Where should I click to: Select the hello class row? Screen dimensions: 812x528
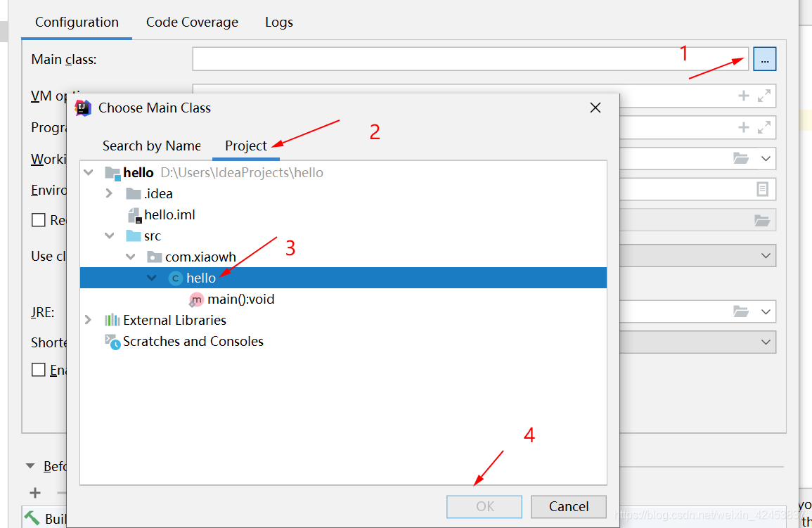point(343,278)
